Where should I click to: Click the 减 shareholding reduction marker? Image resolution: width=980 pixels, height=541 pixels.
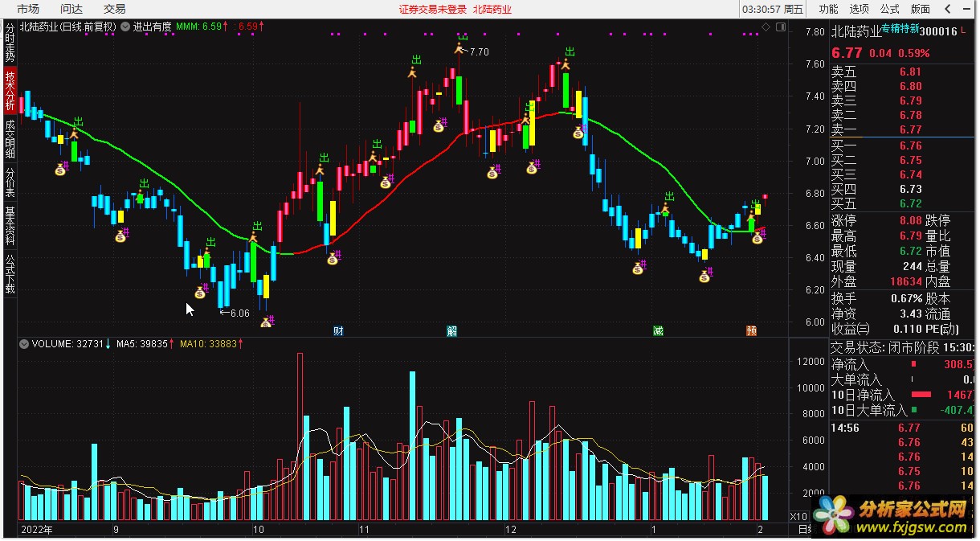[658, 330]
